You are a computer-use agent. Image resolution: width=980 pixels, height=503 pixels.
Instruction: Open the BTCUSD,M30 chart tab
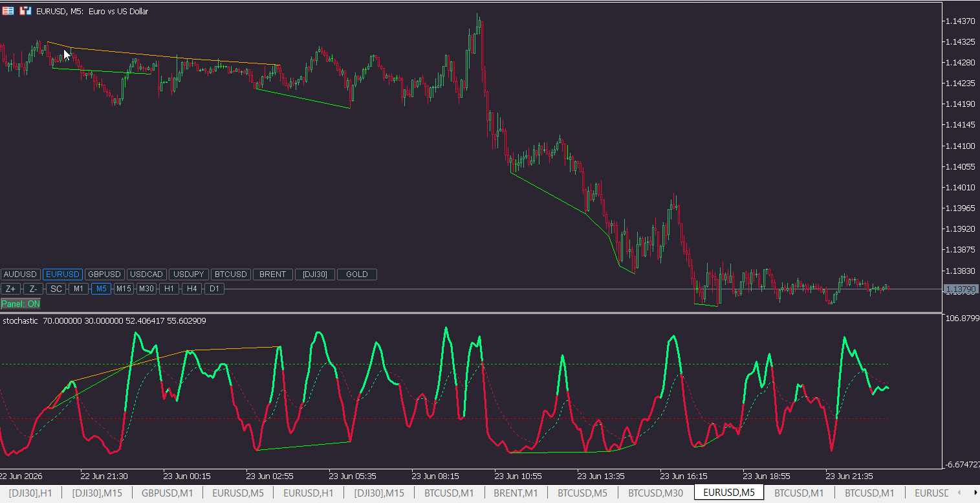pyautogui.click(x=655, y=493)
